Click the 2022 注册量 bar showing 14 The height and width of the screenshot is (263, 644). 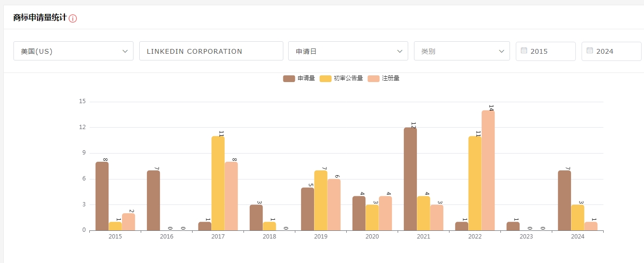pyautogui.click(x=488, y=170)
